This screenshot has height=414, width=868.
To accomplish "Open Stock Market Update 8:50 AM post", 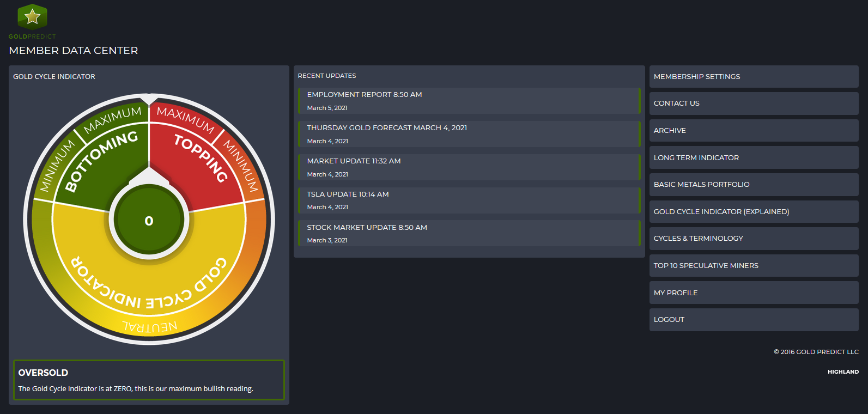I will (367, 228).
